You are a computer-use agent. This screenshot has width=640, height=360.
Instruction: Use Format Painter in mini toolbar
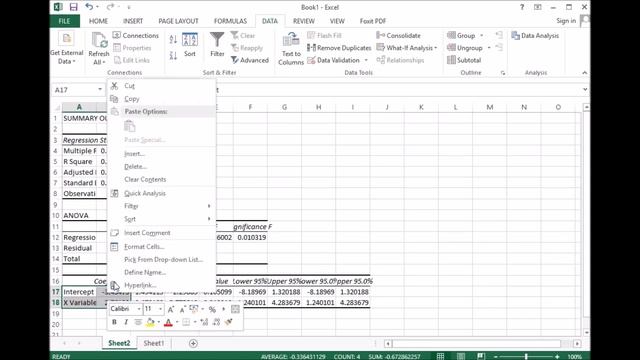pos(229,322)
